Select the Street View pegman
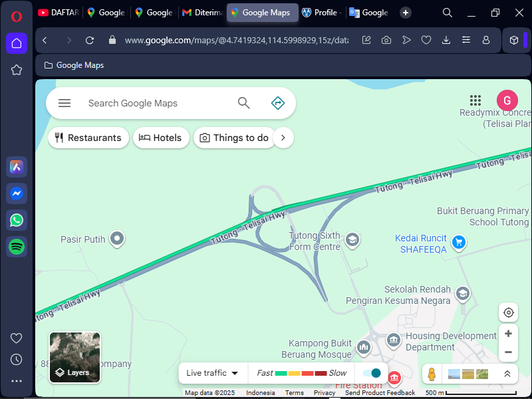The width and height of the screenshot is (532, 399). [432, 374]
